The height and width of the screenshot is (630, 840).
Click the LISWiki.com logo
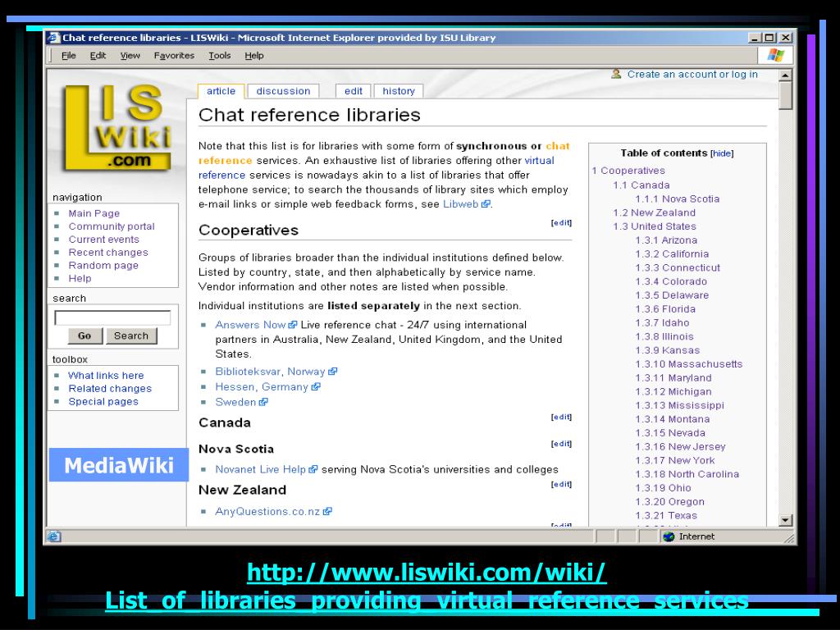pos(117,128)
